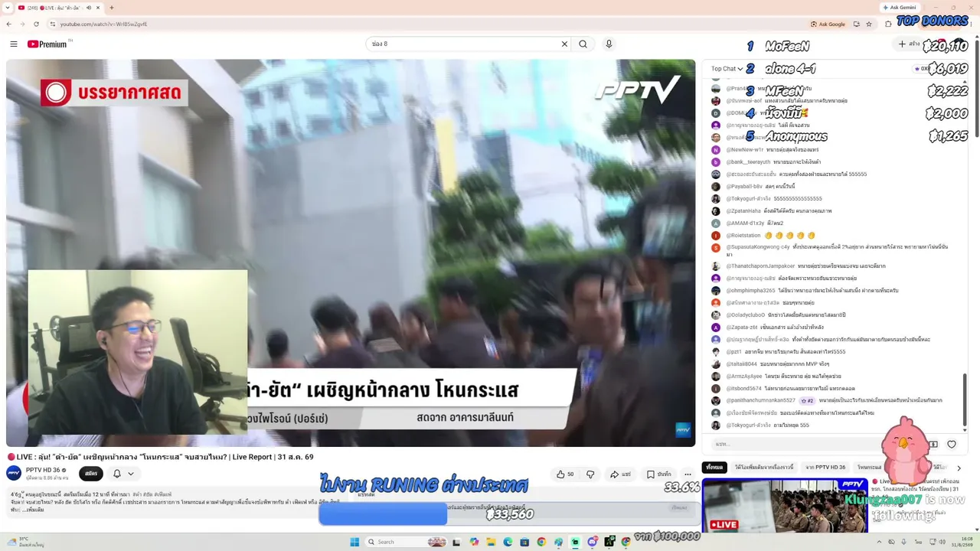The width and height of the screenshot is (980, 551).
Task: Dislike the live video
Action: (590, 474)
